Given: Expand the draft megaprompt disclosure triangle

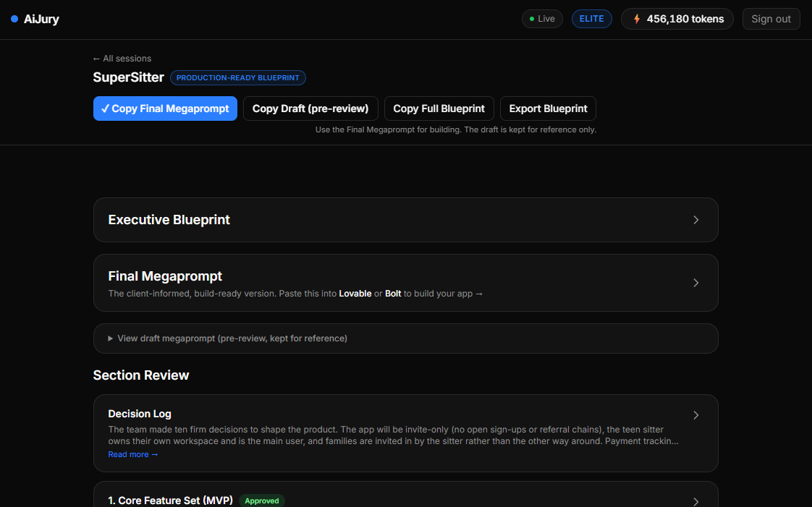Looking at the screenshot, I should (110, 338).
